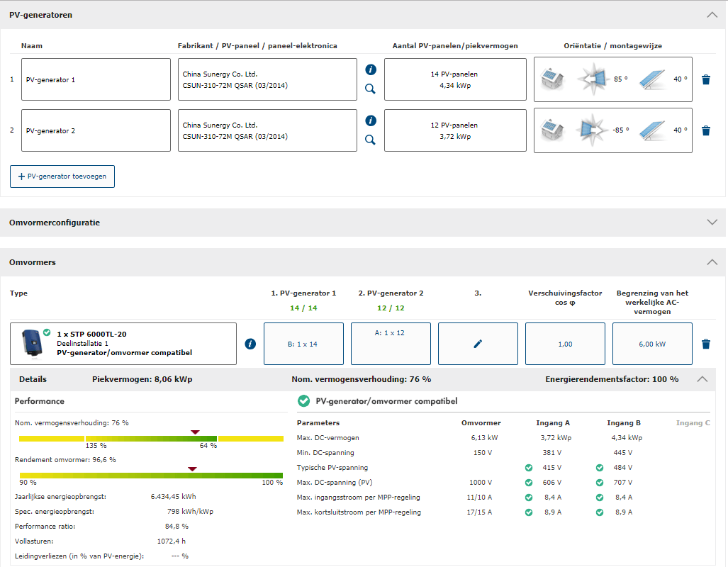Remove the STP 6000TL-20 inverter via trash icon
Screen dimensions: 728x567
click(x=705, y=344)
